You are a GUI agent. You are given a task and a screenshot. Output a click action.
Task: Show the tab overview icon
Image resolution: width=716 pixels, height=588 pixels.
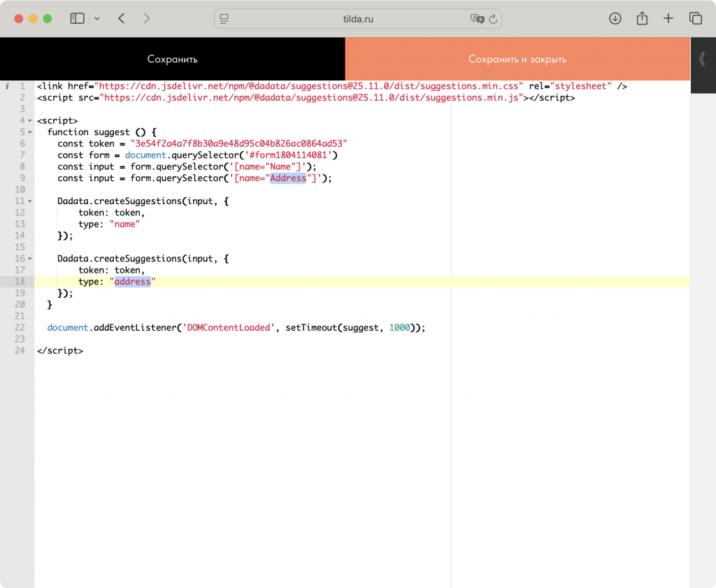pos(695,19)
